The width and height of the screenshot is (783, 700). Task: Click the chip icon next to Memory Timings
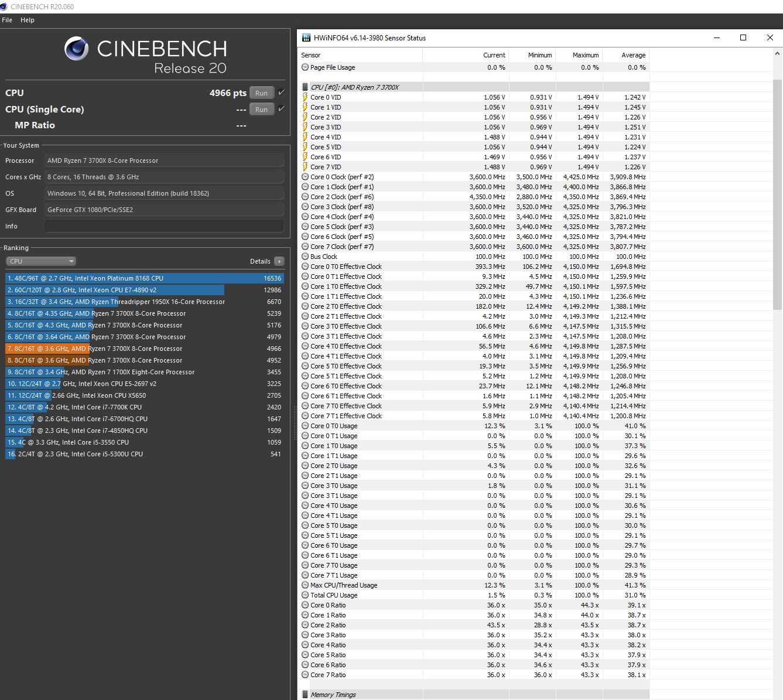[305, 695]
